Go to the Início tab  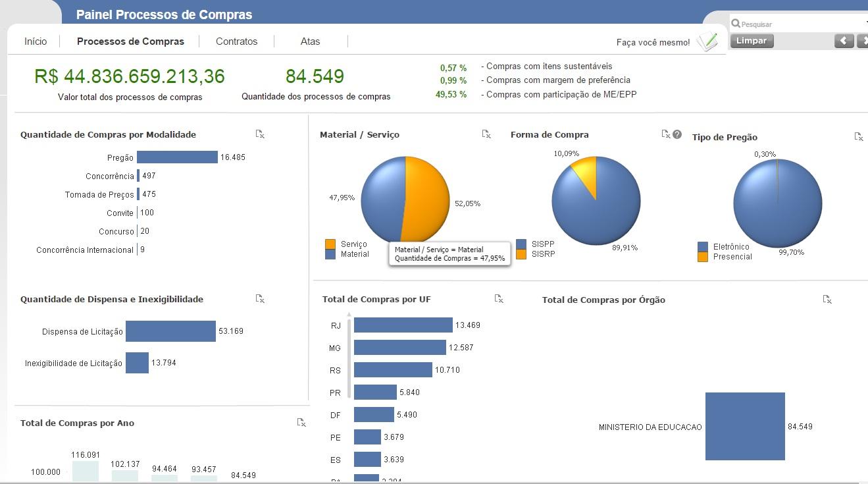36,41
